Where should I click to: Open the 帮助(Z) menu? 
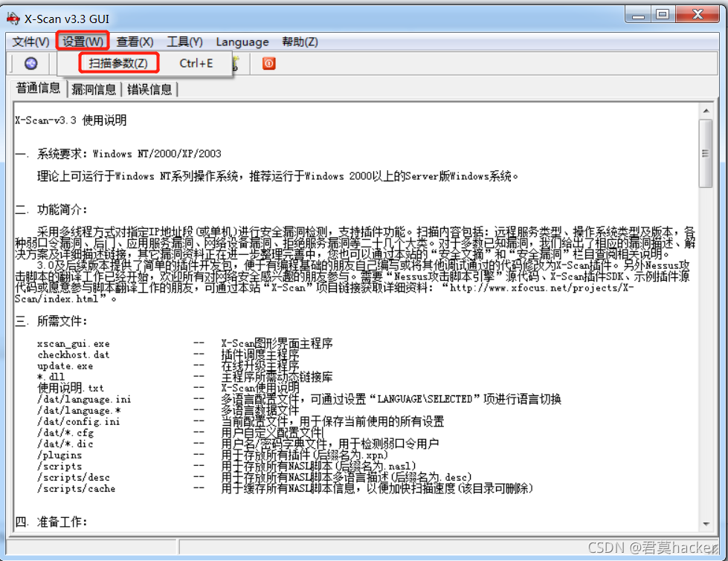tap(300, 42)
